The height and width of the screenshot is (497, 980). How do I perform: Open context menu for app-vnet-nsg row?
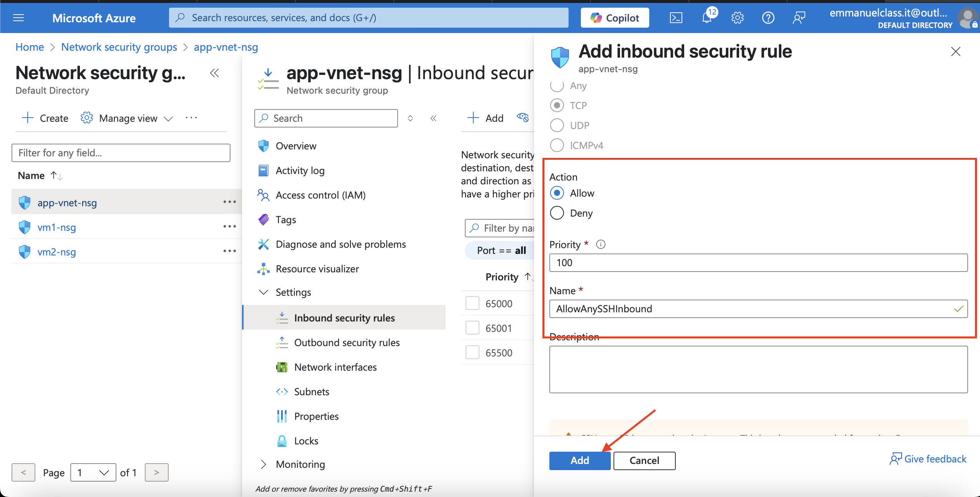pyautogui.click(x=230, y=202)
